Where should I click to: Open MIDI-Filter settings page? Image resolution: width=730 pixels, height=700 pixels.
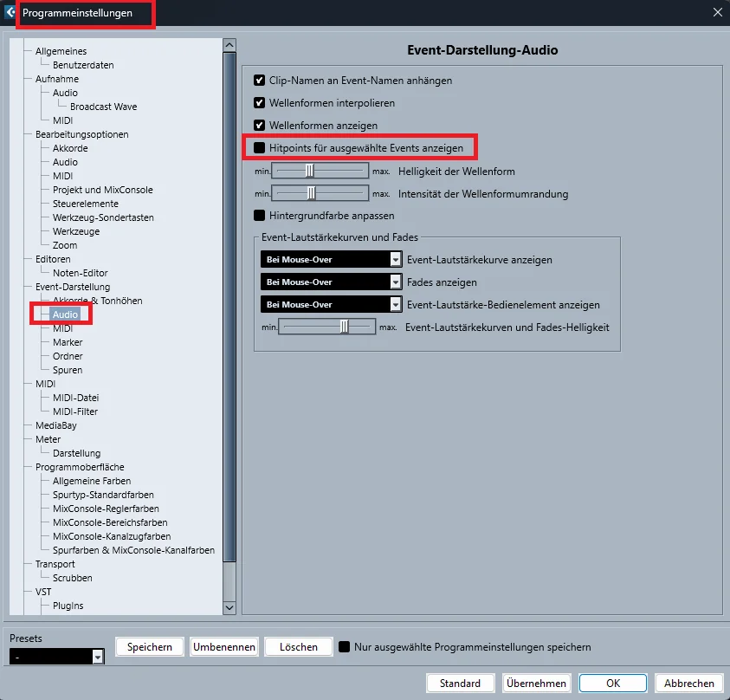[75, 412]
